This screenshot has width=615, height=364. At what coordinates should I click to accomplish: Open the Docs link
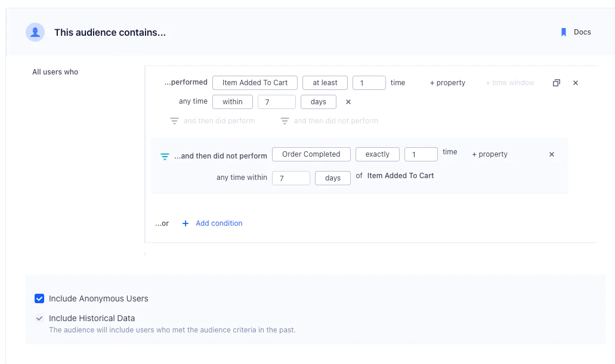point(582,32)
